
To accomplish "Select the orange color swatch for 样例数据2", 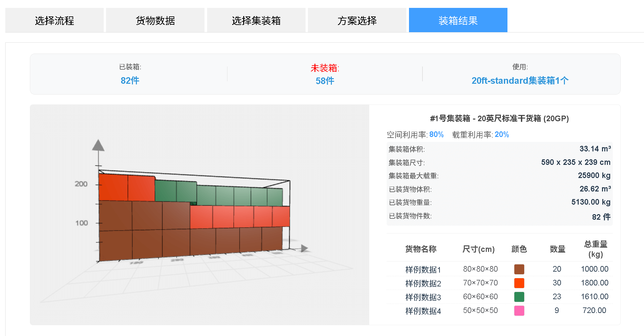I will pyautogui.click(x=519, y=283).
